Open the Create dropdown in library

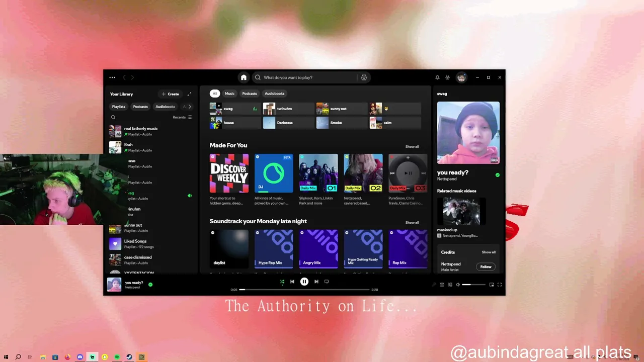pos(170,94)
